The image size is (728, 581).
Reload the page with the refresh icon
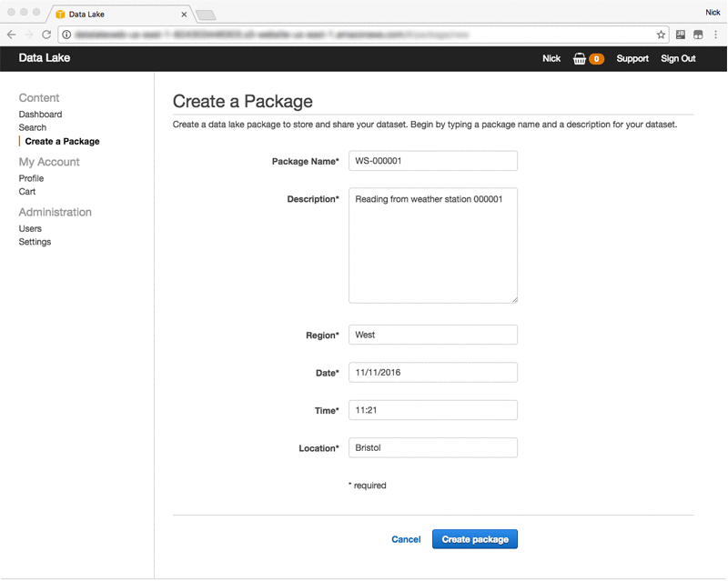point(46,34)
